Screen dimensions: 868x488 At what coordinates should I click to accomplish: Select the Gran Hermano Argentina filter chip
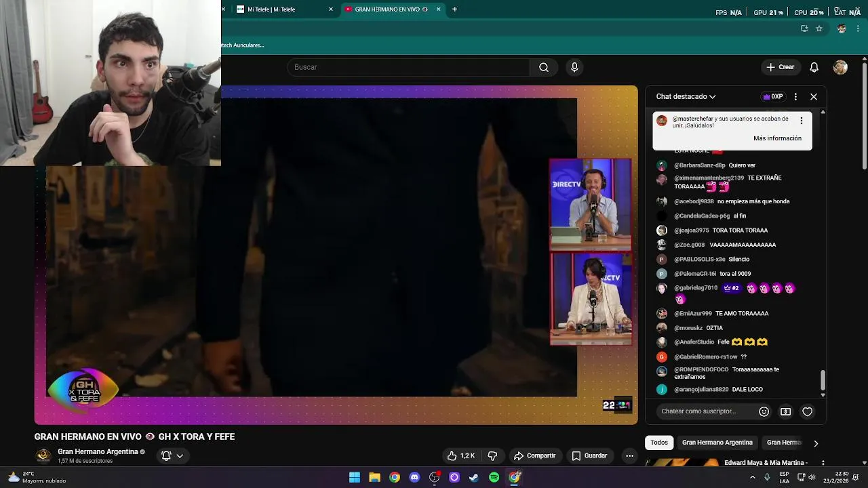pyautogui.click(x=717, y=443)
